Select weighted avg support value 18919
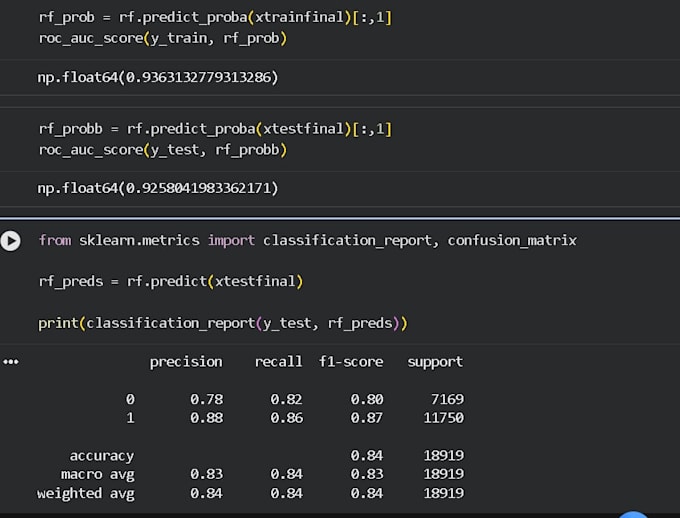 444,493
